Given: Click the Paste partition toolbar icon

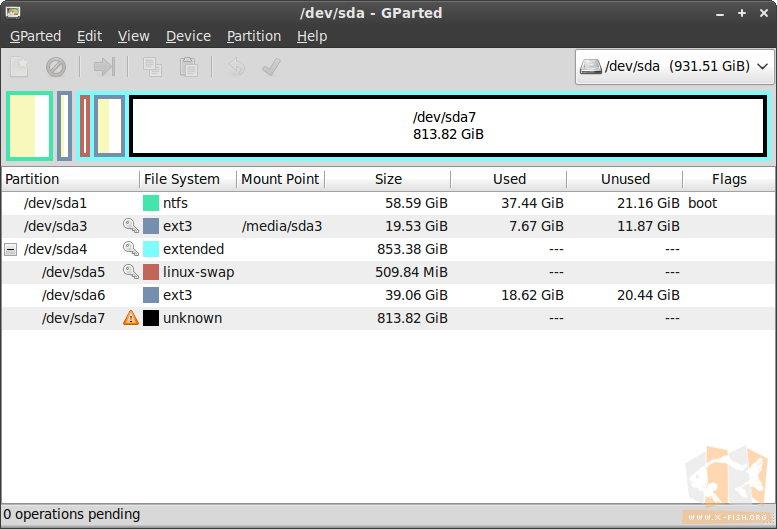Looking at the screenshot, I should point(189,67).
